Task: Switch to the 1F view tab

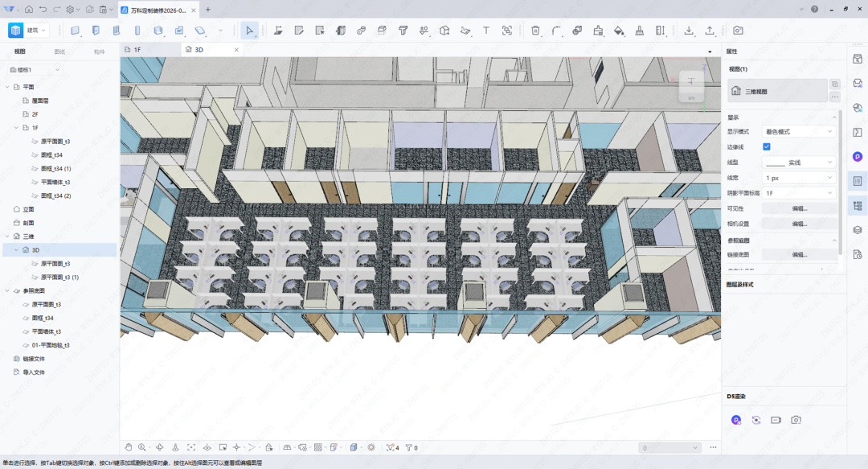Action: coord(137,50)
